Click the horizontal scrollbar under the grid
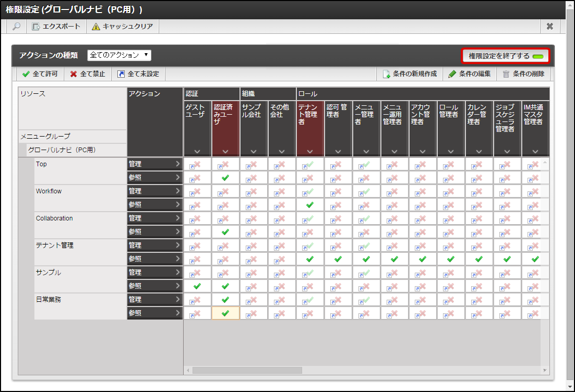The image size is (575, 392). [x=247, y=371]
